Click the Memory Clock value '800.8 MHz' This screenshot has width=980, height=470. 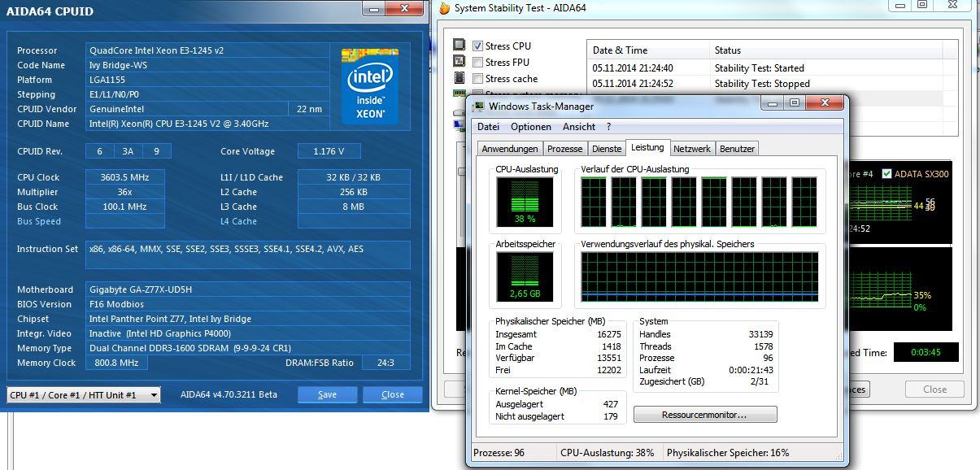tap(117, 363)
